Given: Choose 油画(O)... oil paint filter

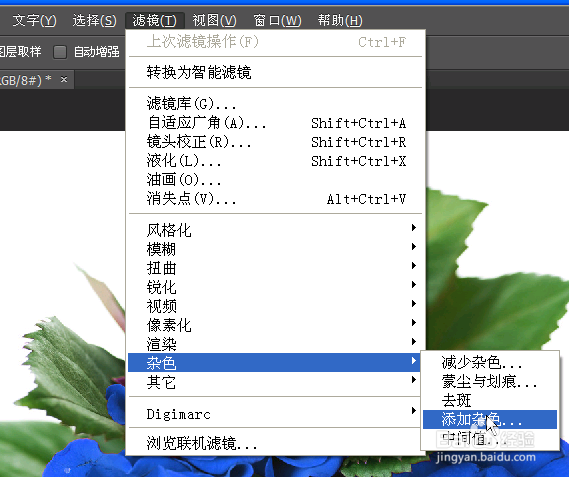Looking at the screenshot, I should click(x=275, y=180).
